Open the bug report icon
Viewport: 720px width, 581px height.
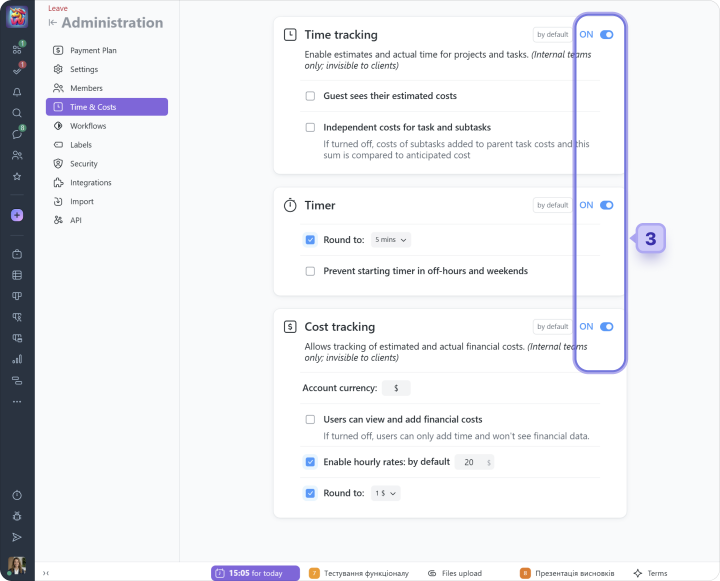(x=17, y=516)
